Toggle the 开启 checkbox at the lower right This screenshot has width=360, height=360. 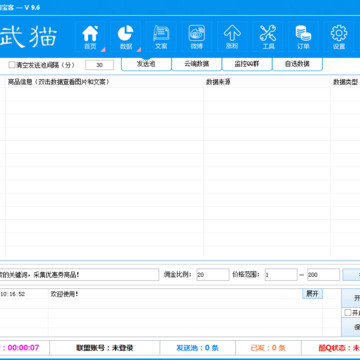348,313
